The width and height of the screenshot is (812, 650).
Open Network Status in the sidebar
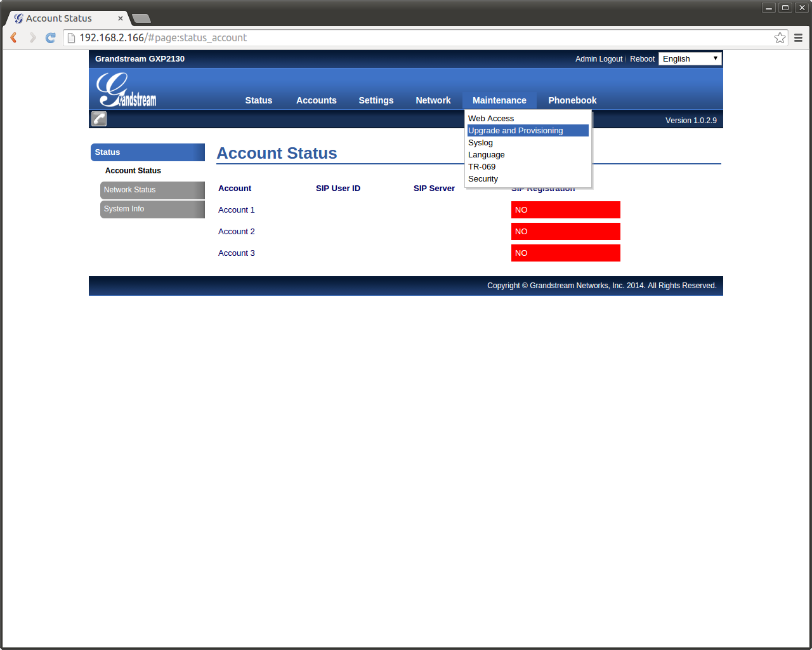(x=152, y=190)
